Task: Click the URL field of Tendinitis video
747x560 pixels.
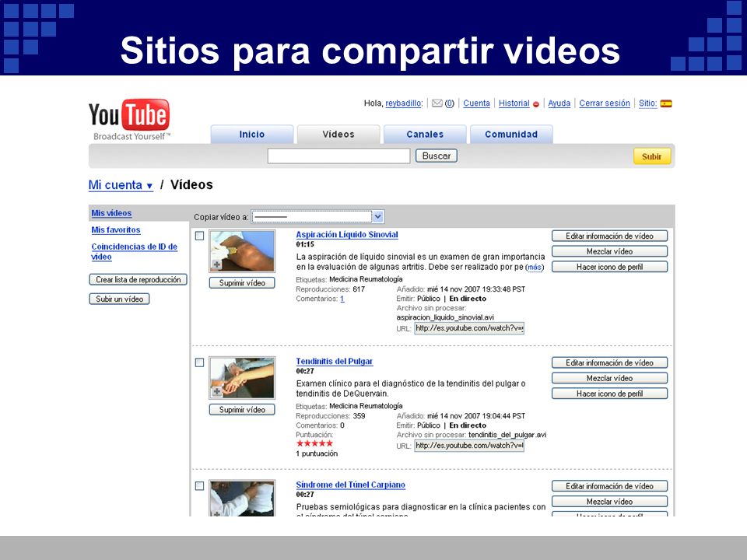Action: tap(469, 446)
